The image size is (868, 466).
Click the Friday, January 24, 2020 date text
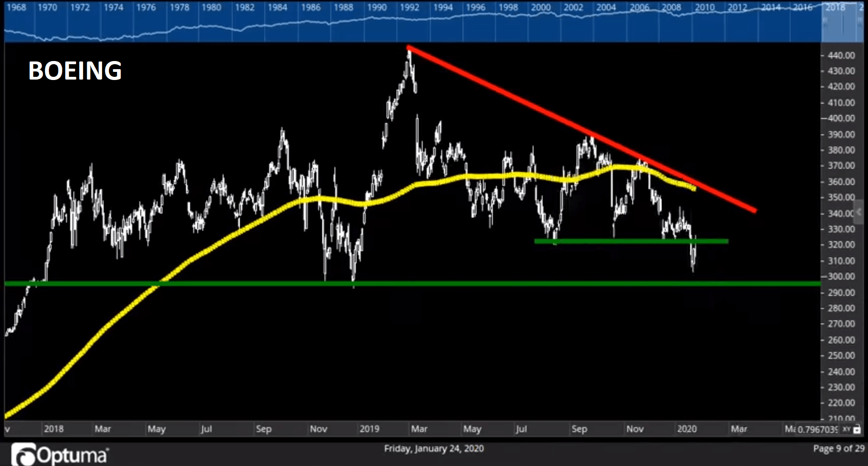[x=434, y=449]
